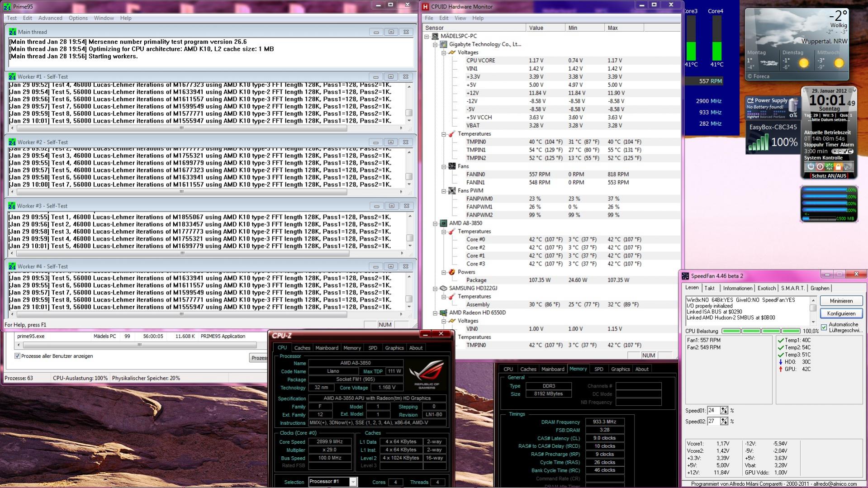Click the Prime95 app icon in title bar
The width and height of the screenshot is (868, 488).
[7, 6]
